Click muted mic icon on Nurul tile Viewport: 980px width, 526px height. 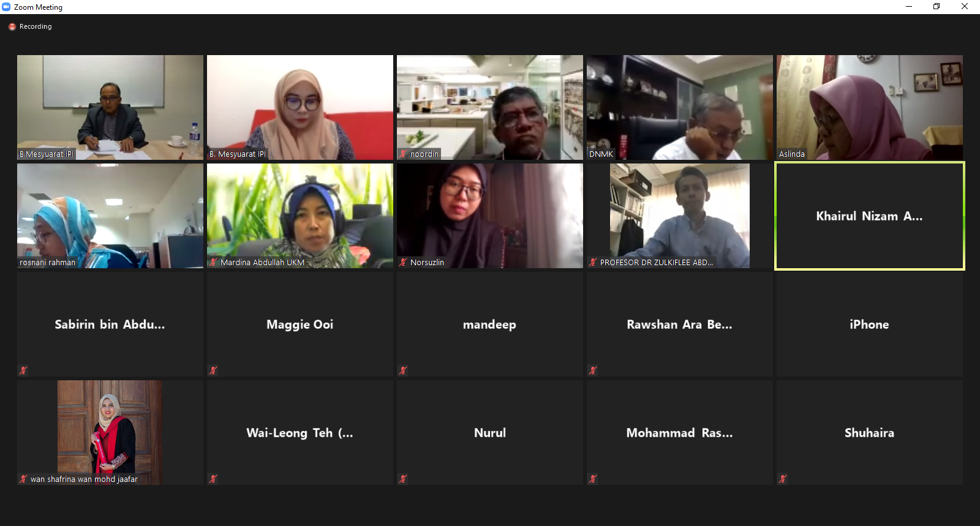(403, 479)
